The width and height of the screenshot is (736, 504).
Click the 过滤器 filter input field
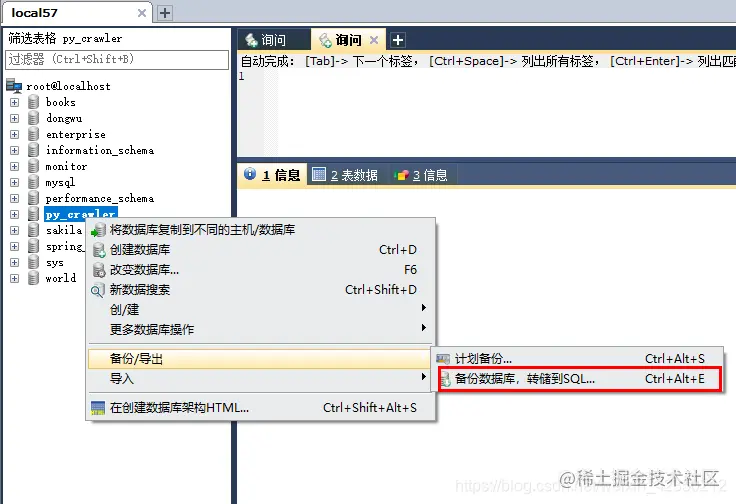click(x=117, y=60)
